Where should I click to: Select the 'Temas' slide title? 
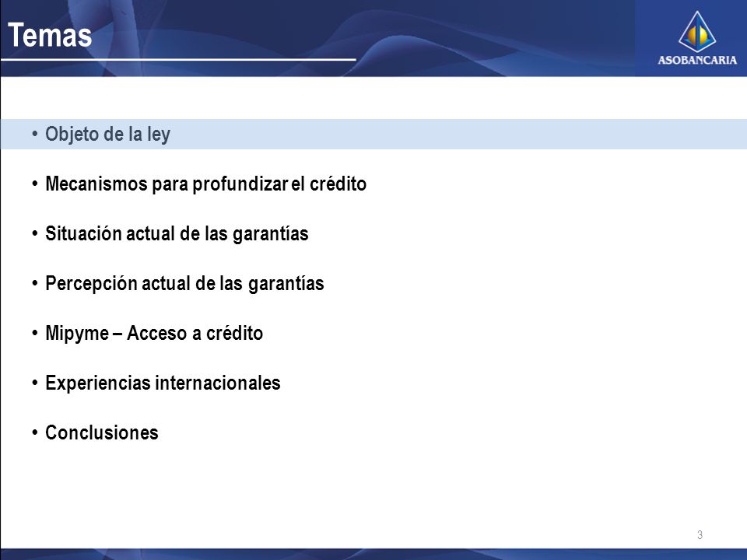pos(50,35)
